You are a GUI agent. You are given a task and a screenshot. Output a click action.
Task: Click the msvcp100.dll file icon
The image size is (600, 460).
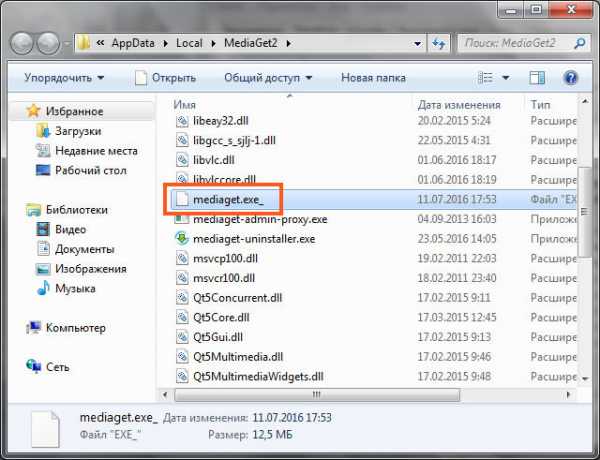click(182, 258)
